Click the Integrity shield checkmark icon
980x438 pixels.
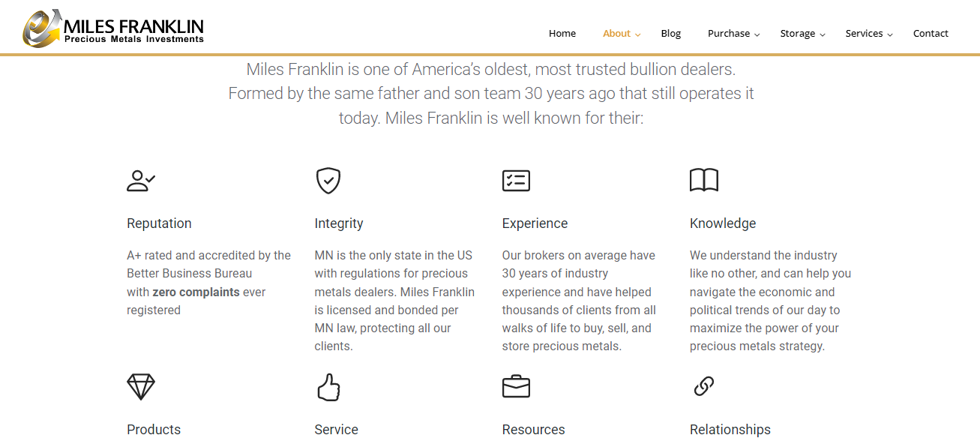(x=328, y=181)
